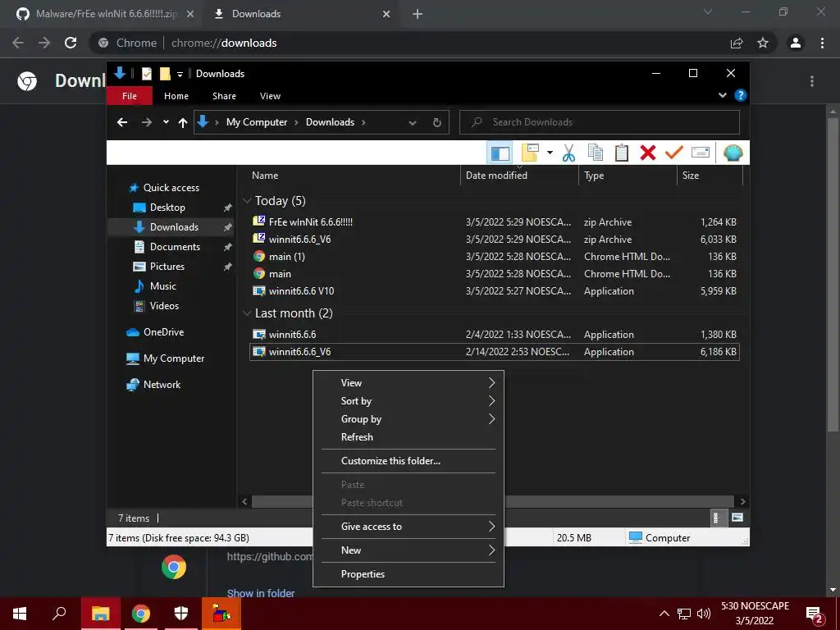Toggle the navigation pane toolbar icon
This screenshot has width=840, height=630.
click(x=500, y=153)
